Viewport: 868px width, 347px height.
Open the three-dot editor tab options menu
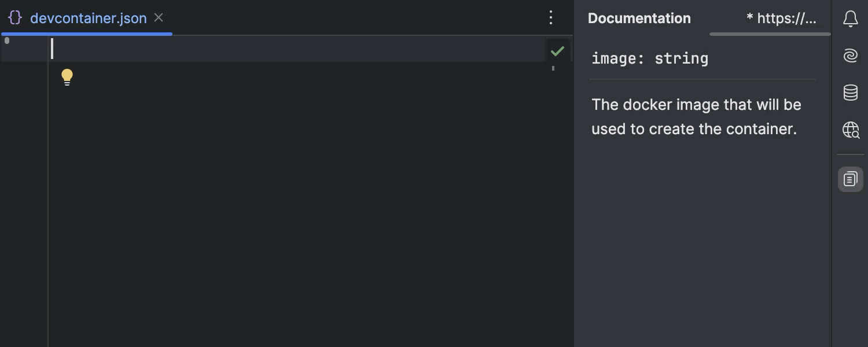(x=551, y=18)
